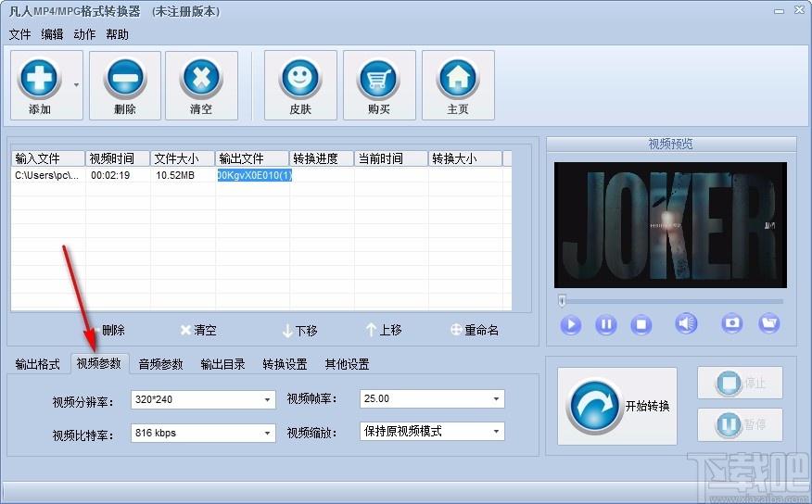Viewport: 812px width, 504px height.
Task: Click the 添加 (Add) plus icon
Action: tap(39, 78)
